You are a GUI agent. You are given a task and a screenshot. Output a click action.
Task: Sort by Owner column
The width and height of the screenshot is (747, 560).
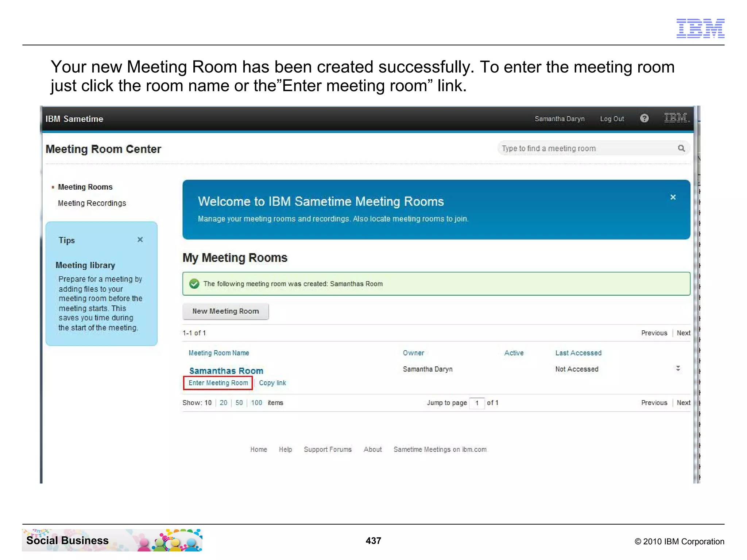click(413, 353)
